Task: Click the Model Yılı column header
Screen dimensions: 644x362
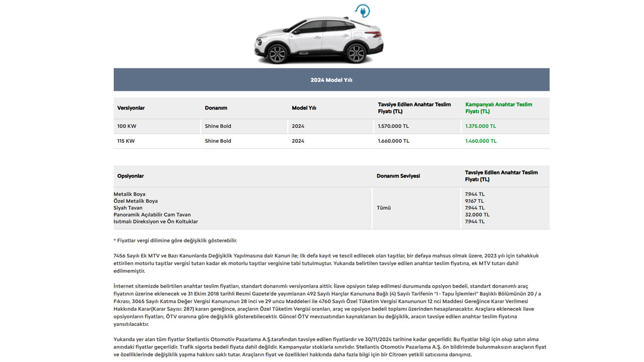Action: 304,108
